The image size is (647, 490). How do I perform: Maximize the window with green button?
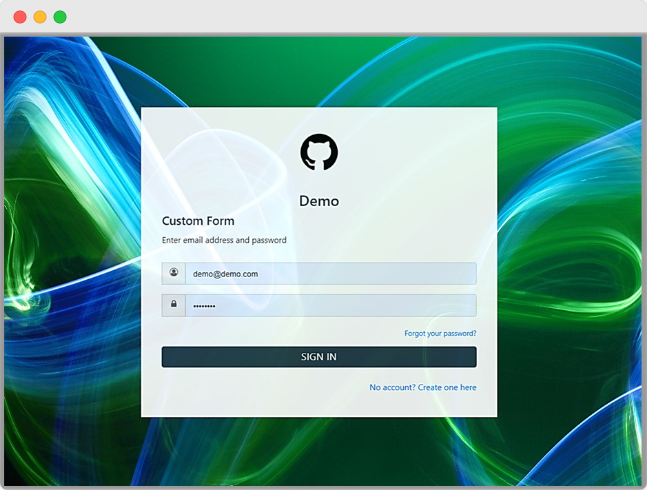(x=60, y=17)
